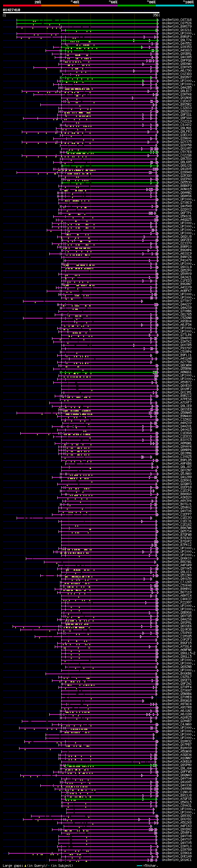Select the UniRef100_Q4A2U1 label
Viewport: 197px width, 868px height.
click(177, 426)
